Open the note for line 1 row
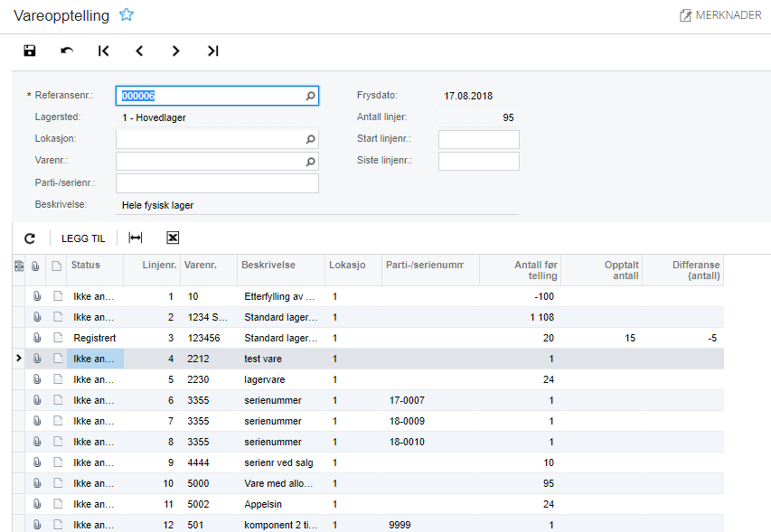 [58, 296]
